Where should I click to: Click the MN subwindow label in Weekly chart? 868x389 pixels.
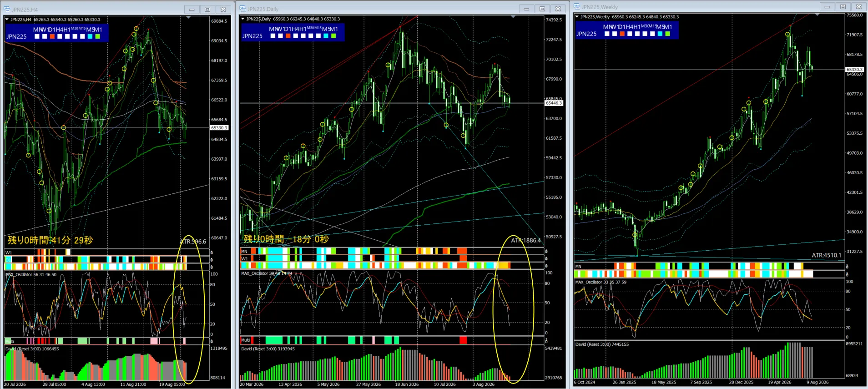(578, 267)
